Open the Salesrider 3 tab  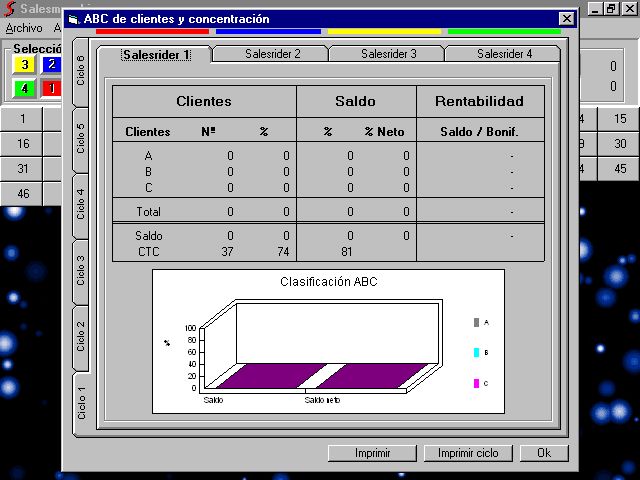(388, 54)
